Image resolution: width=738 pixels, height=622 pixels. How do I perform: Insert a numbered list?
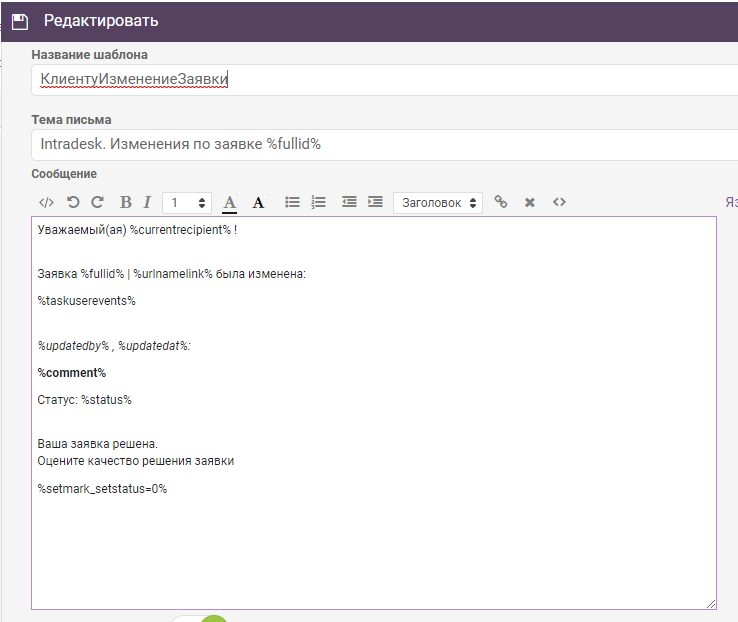319,202
